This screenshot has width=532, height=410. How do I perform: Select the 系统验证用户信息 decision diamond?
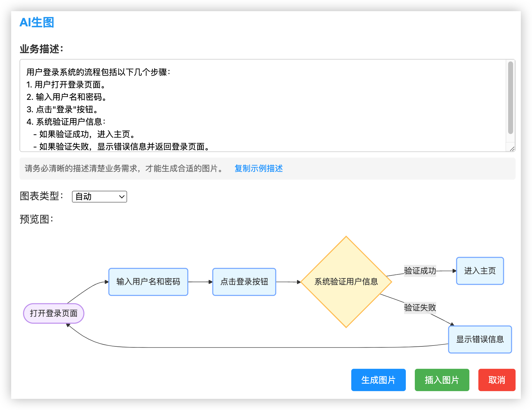pos(346,282)
